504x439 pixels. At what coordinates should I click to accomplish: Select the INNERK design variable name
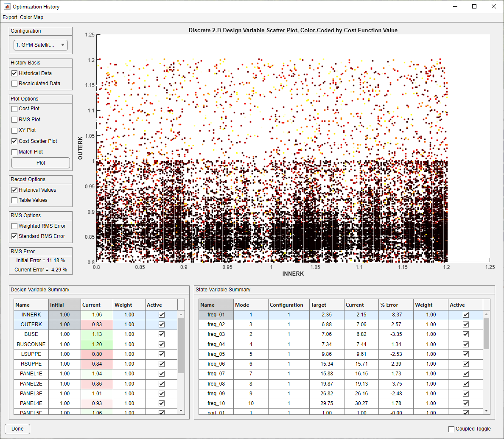31,315
